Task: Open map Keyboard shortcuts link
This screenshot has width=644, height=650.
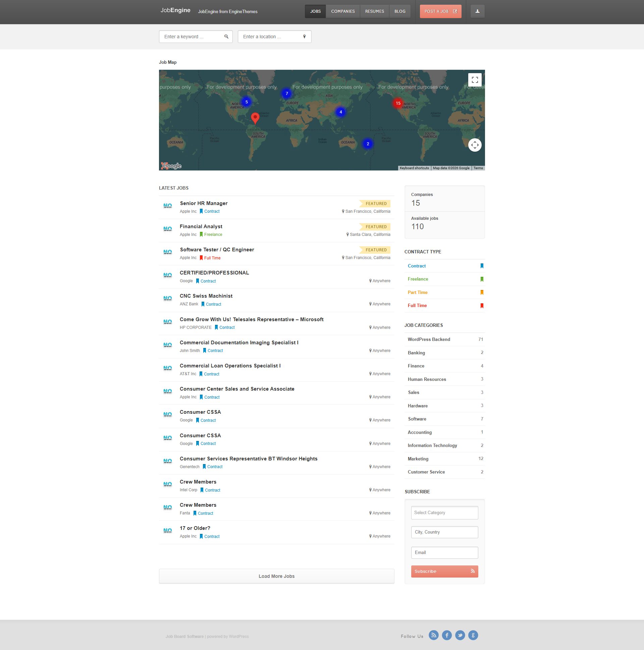Action: point(414,168)
